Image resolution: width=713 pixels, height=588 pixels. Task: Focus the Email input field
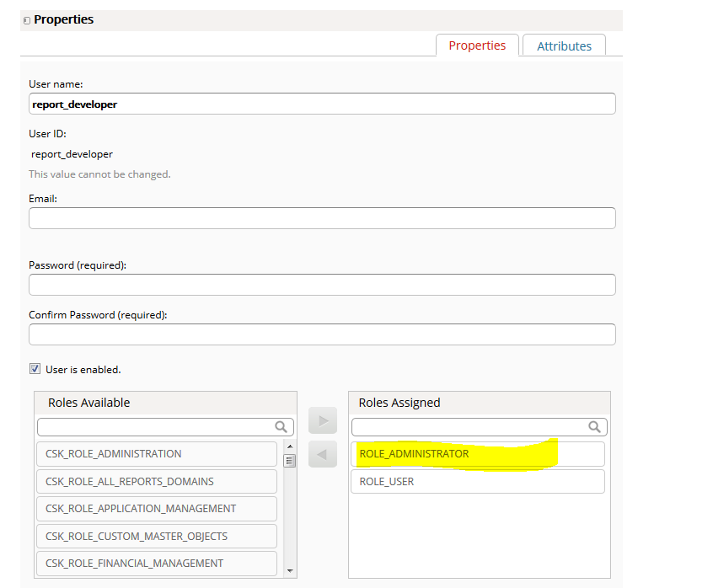coord(322,218)
